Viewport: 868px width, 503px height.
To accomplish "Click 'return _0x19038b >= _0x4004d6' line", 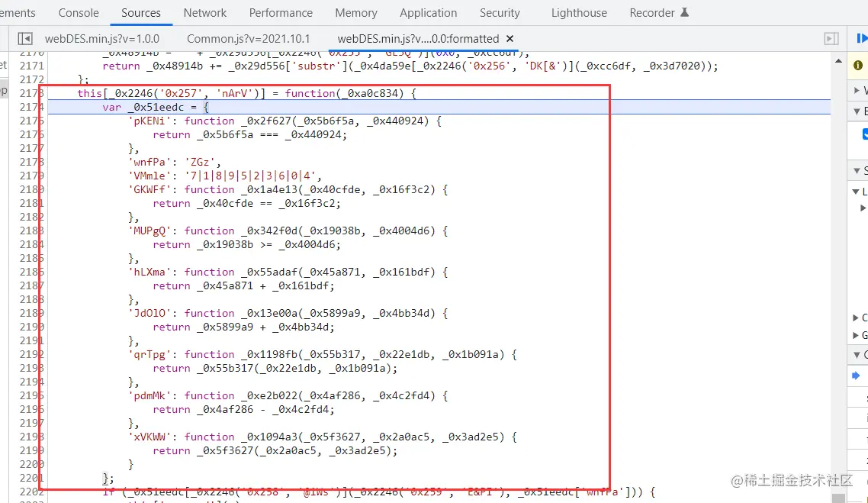I will (x=246, y=245).
